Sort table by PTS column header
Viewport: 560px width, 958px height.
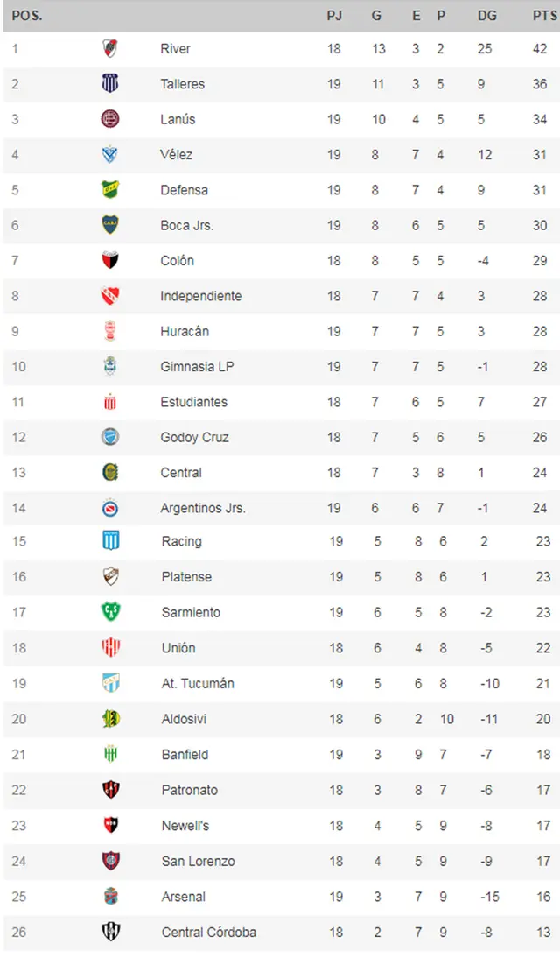click(x=544, y=16)
